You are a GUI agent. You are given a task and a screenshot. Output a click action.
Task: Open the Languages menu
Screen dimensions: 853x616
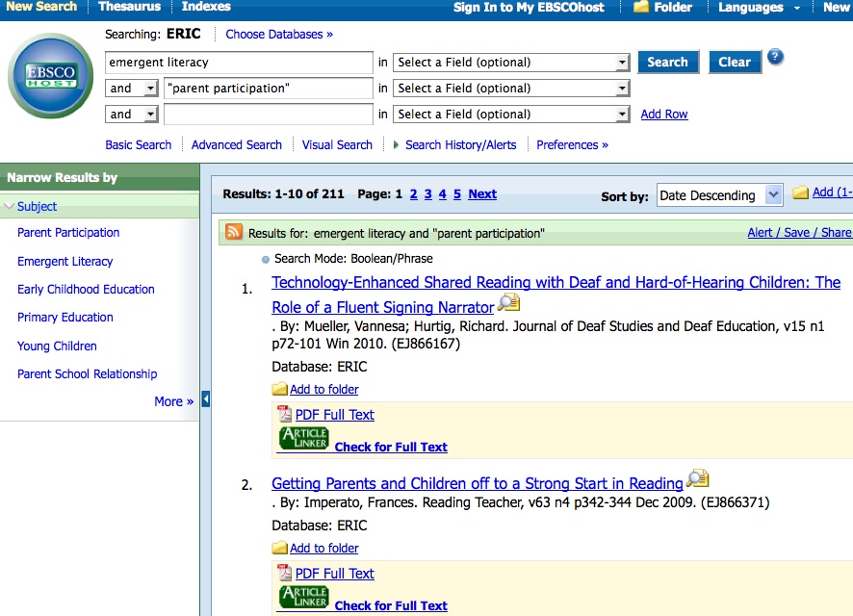tap(759, 7)
